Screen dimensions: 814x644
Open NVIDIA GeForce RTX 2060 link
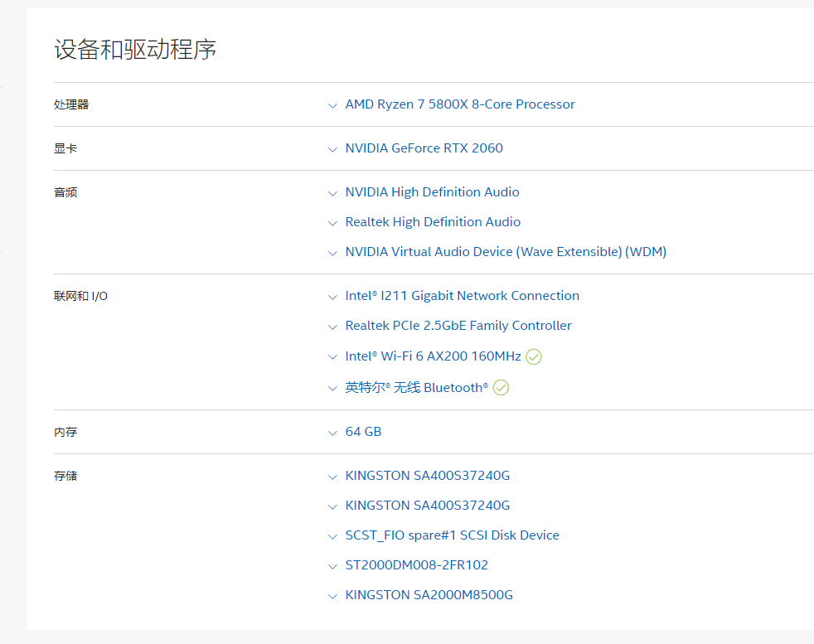coord(424,148)
